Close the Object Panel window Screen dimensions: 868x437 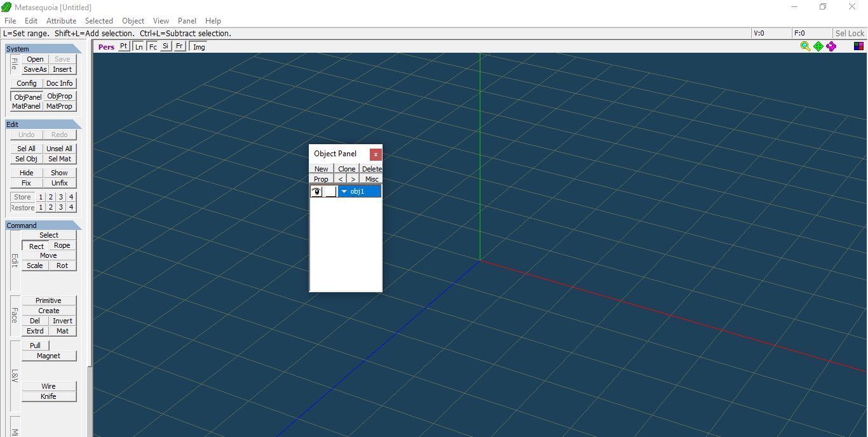point(376,154)
